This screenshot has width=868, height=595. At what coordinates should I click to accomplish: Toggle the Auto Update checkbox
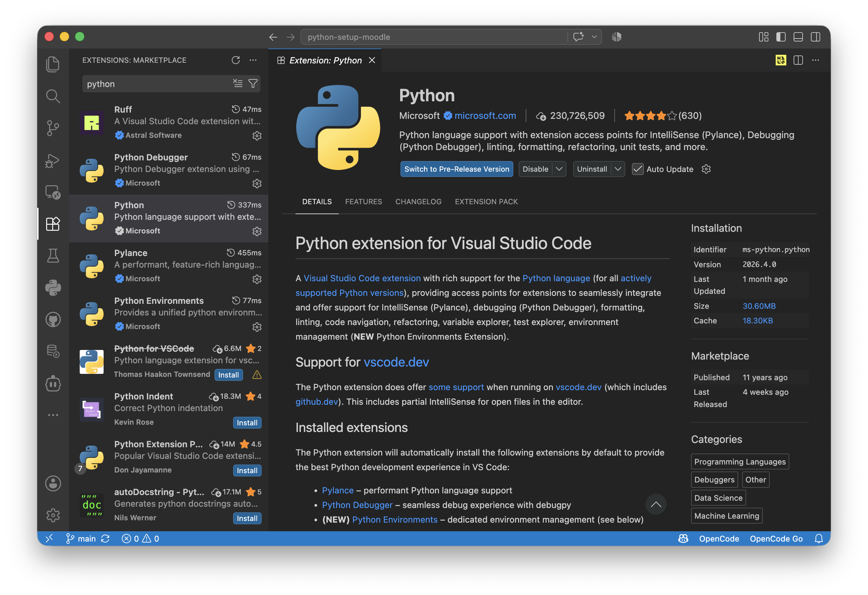pyautogui.click(x=638, y=169)
